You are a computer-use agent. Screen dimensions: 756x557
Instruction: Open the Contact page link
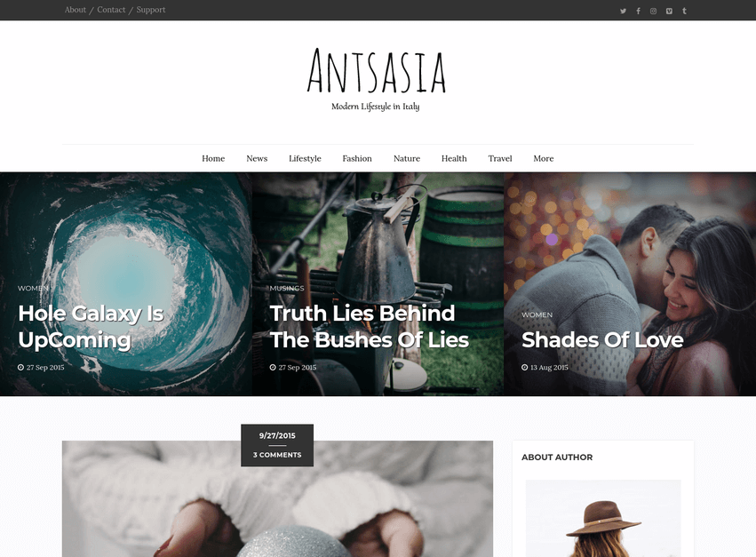point(111,10)
